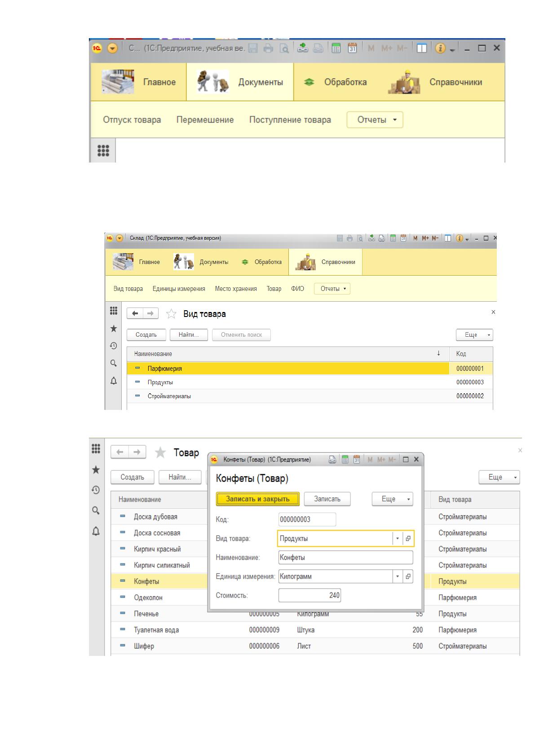This screenshot has width=535, height=756.
Task: Open notifications bell in Товар sidebar
Action: (96, 532)
